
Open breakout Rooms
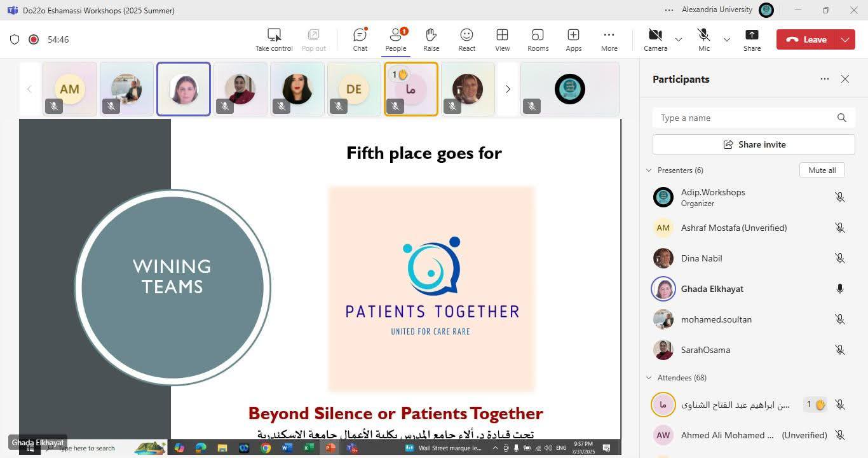tap(538, 39)
